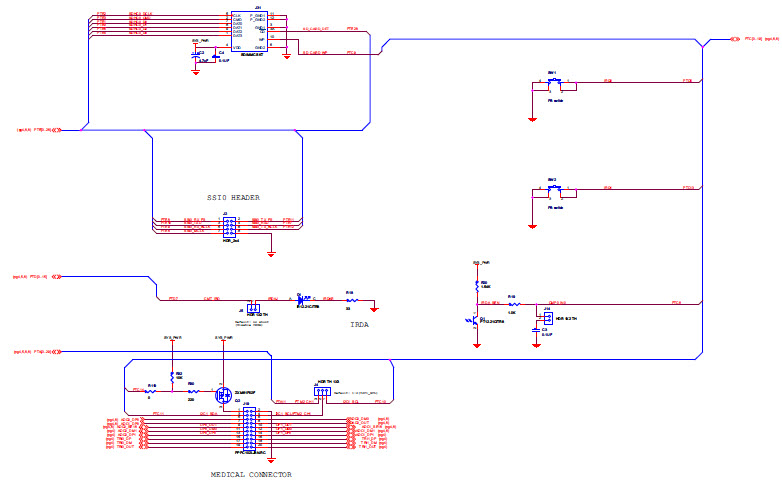Screen dimensions: 782x482
Task: Click the SW1 pushbutton switch symbol
Action: pyautogui.click(x=556, y=82)
